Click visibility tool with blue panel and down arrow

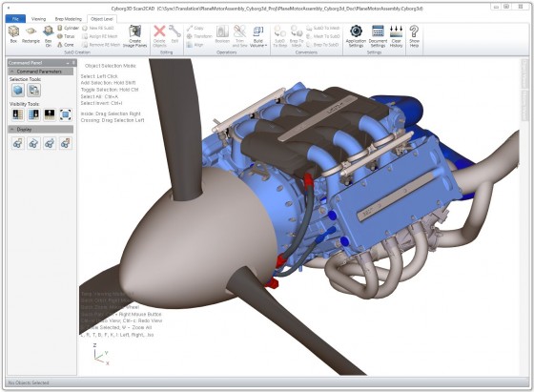33,114
